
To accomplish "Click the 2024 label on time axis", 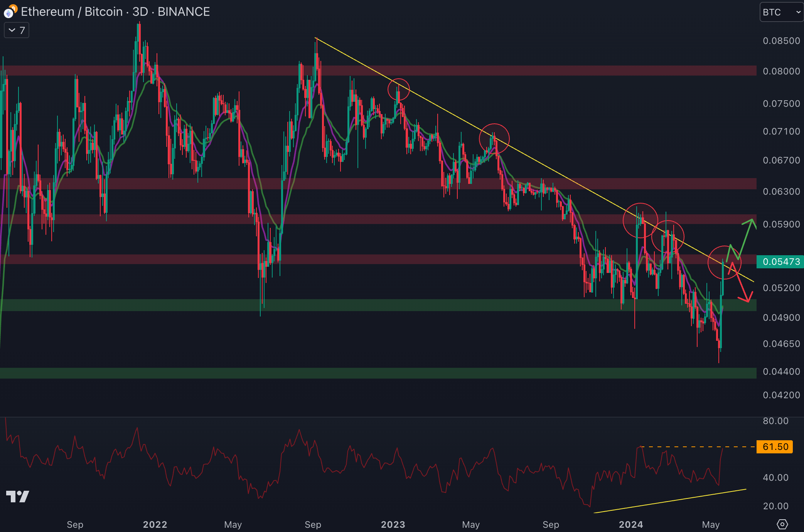I will pos(631,524).
